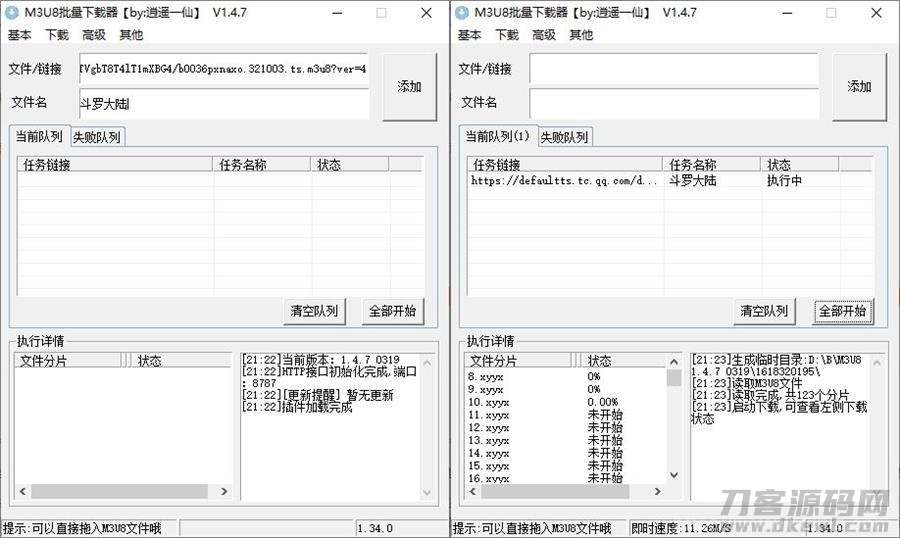
Task: Select the 当前队列(1) tab in right window
Action: click(x=498, y=137)
